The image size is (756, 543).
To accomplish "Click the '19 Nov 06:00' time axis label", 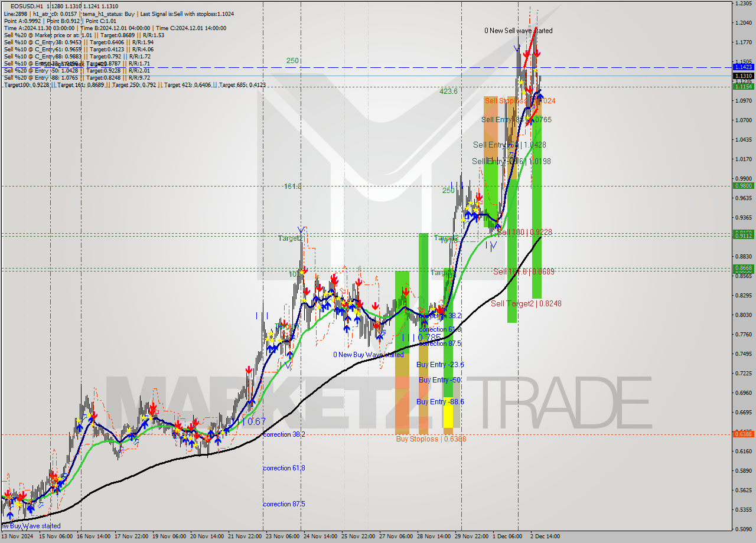I will tap(170, 537).
